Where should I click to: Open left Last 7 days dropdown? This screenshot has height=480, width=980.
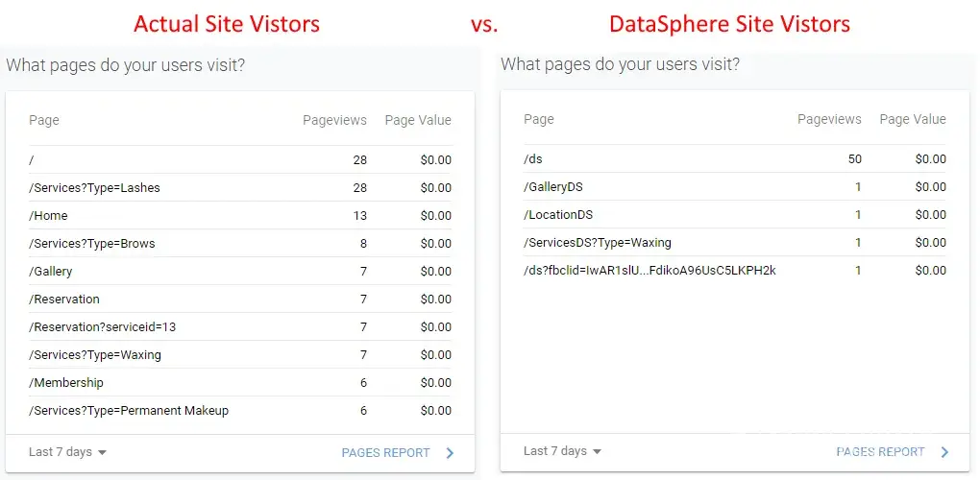click(67, 452)
